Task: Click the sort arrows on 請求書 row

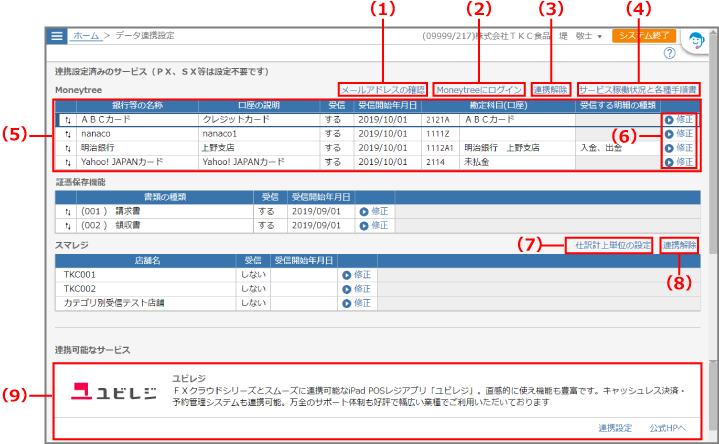Action: point(67,211)
